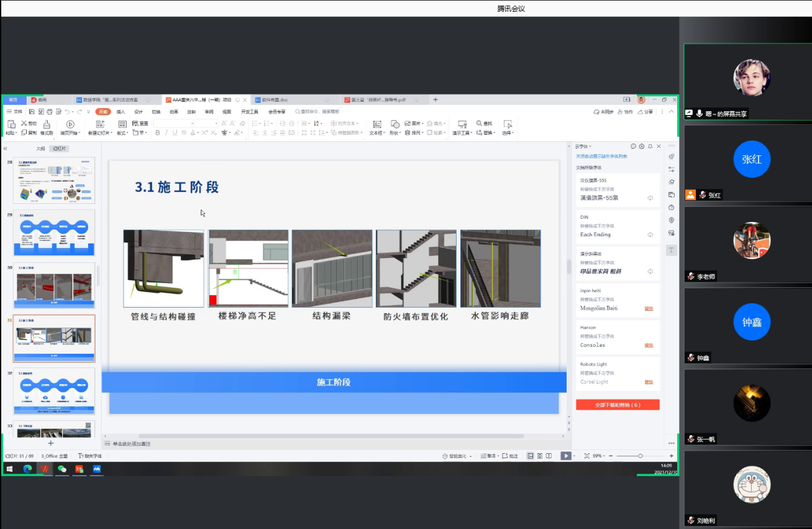Screen dimensions: 812x529
Task: Select slide 30 thumbnail in the panel
Action: click(55, 286)
